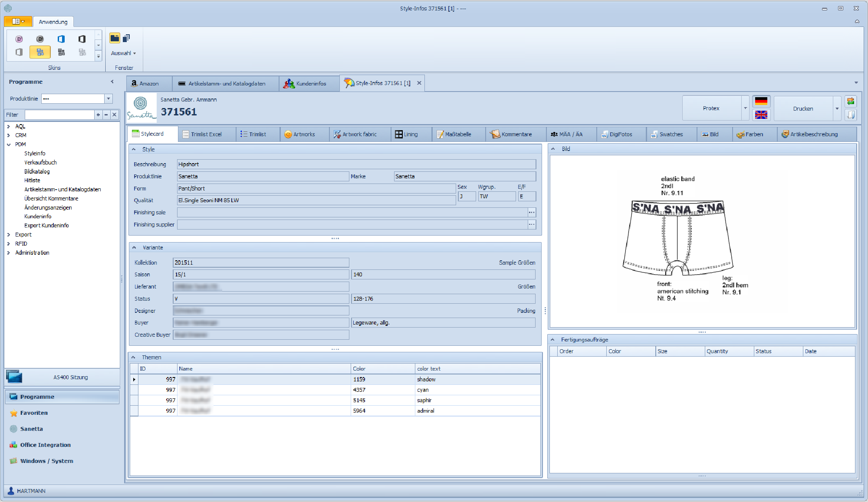This screenshot has width=868, height=502.
Task: Add filter with plus button
Action: 98,115
